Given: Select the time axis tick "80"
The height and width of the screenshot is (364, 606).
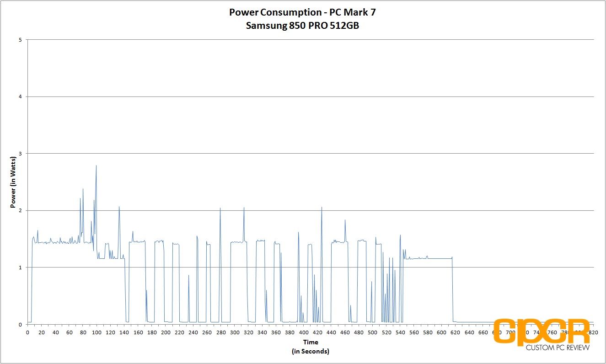Looking at the screenshot, I should [x=83, y=332].
